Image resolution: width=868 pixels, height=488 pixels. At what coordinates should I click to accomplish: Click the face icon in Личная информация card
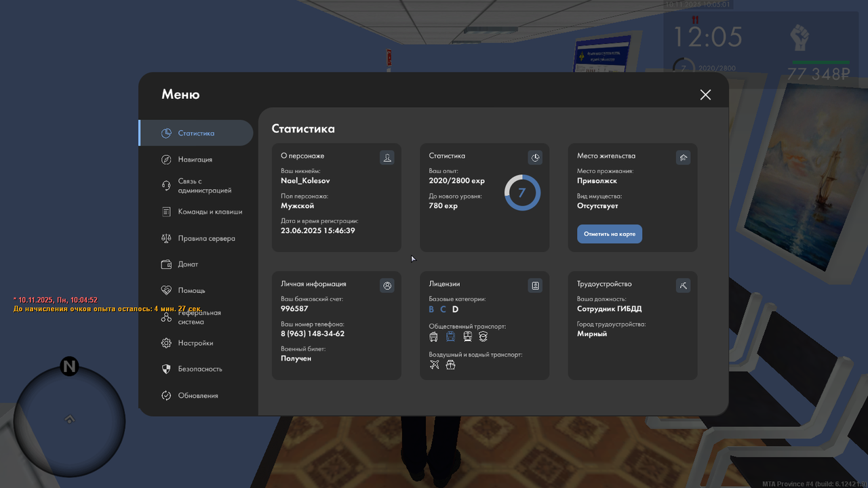(387, 286)
